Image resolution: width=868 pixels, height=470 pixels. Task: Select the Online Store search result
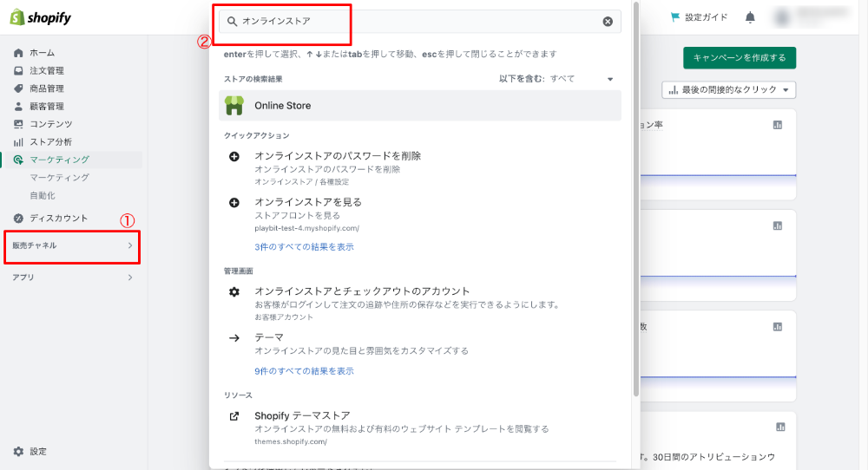point(419,106)
